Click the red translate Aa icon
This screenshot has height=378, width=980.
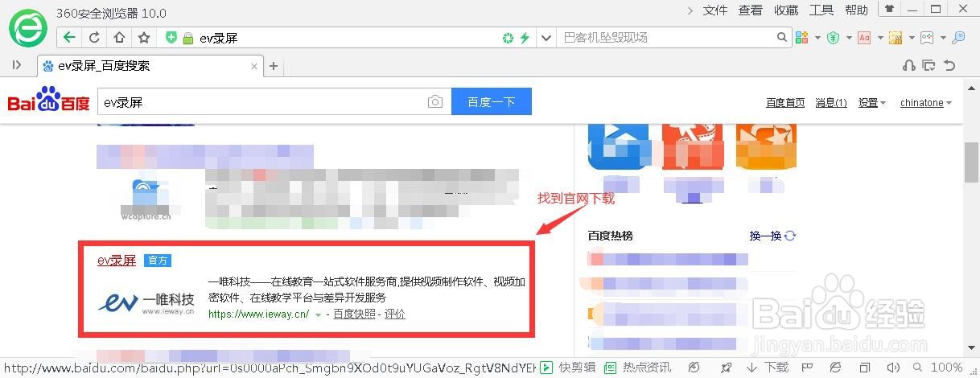click(x=864, y=37)
